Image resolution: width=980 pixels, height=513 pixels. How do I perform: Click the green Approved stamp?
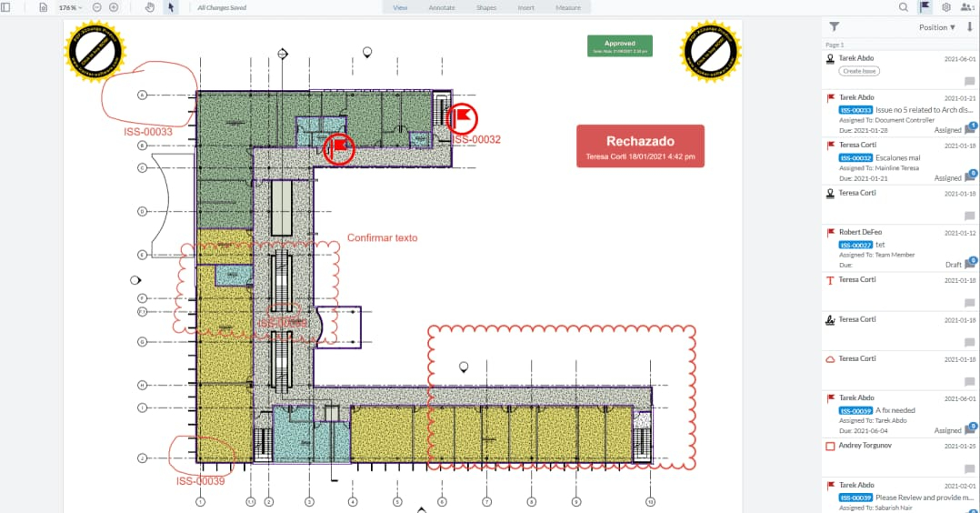[x=620, y=46]
